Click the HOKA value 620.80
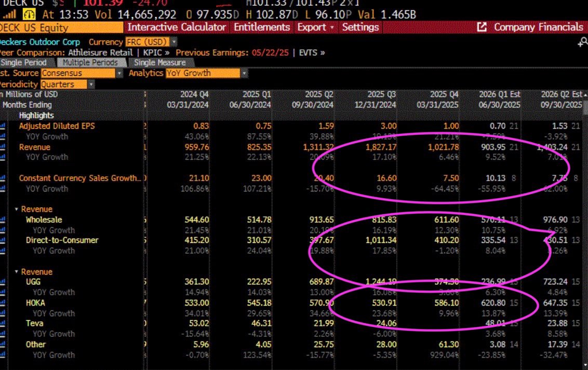Image resolution: width=588 pixels, height=370 pixels. 493,303
